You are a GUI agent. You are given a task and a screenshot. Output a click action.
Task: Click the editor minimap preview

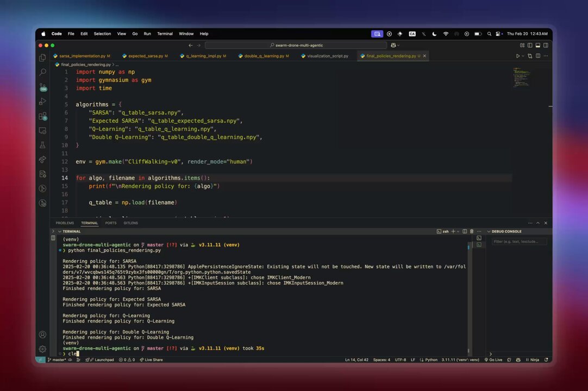coord(521,78)
